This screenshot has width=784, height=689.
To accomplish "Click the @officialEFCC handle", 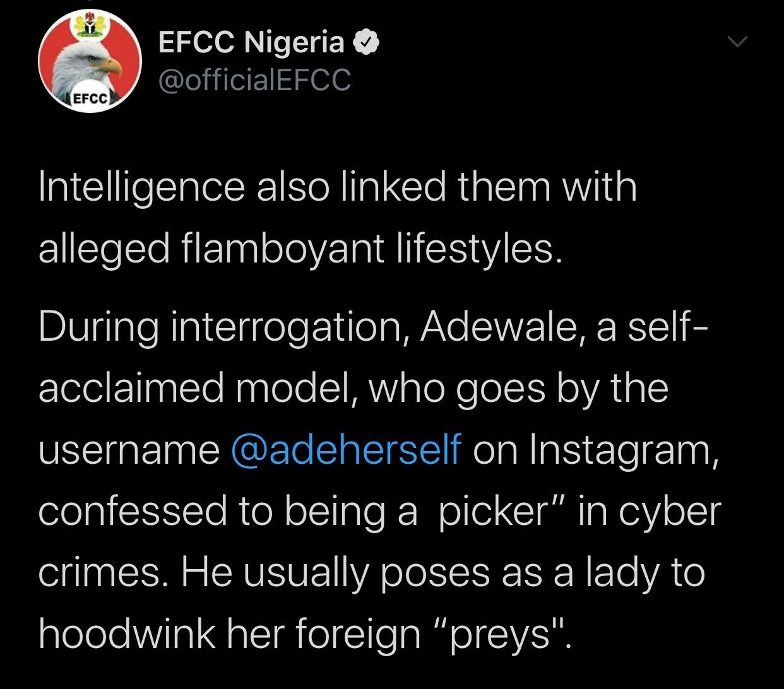I will tap(254, 80).
